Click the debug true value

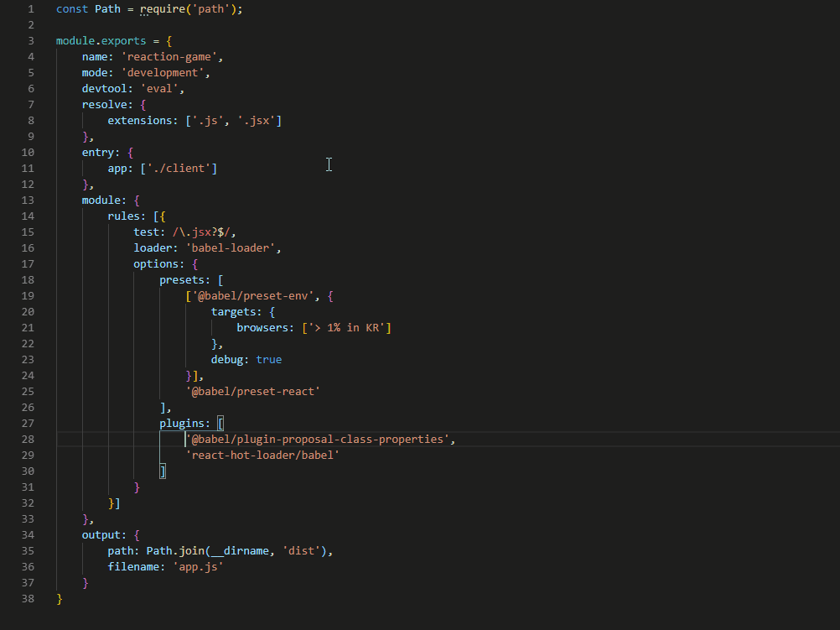[269, 360]
